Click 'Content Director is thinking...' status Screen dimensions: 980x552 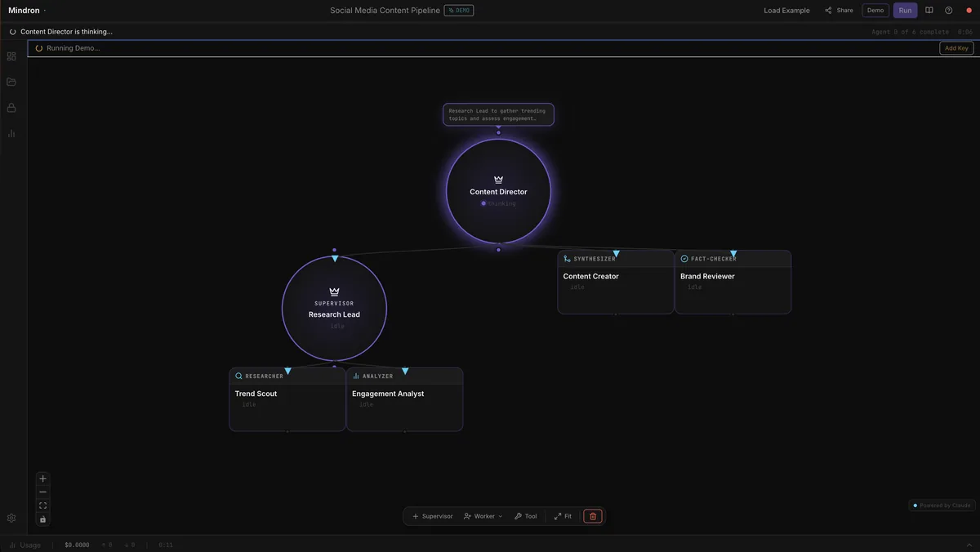pyautogui.click(x=66, y=32)
